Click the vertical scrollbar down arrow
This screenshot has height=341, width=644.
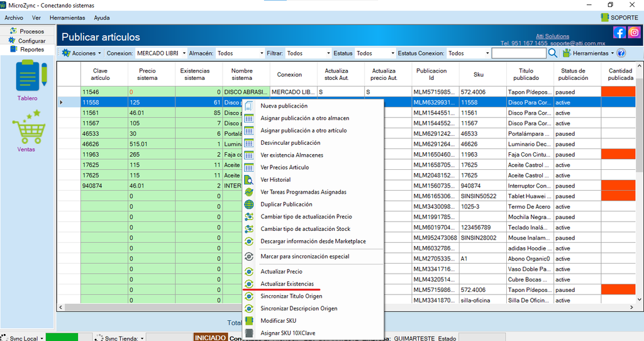point(640,299)
